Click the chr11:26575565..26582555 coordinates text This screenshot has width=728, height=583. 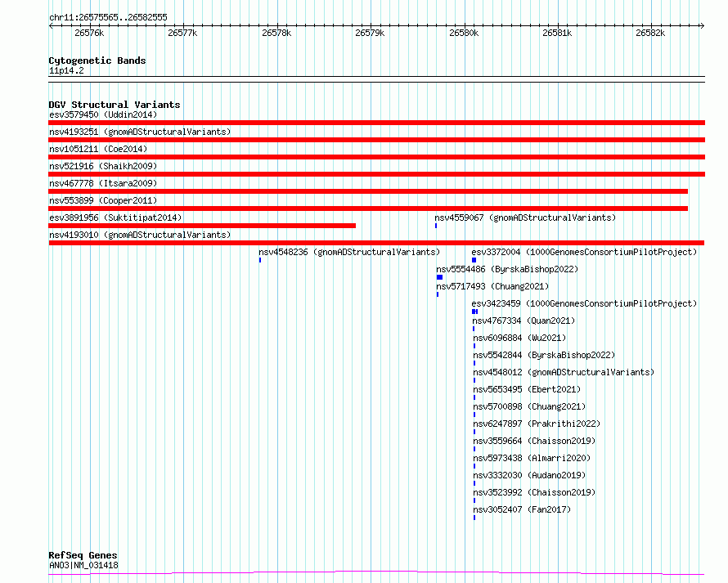108,17
